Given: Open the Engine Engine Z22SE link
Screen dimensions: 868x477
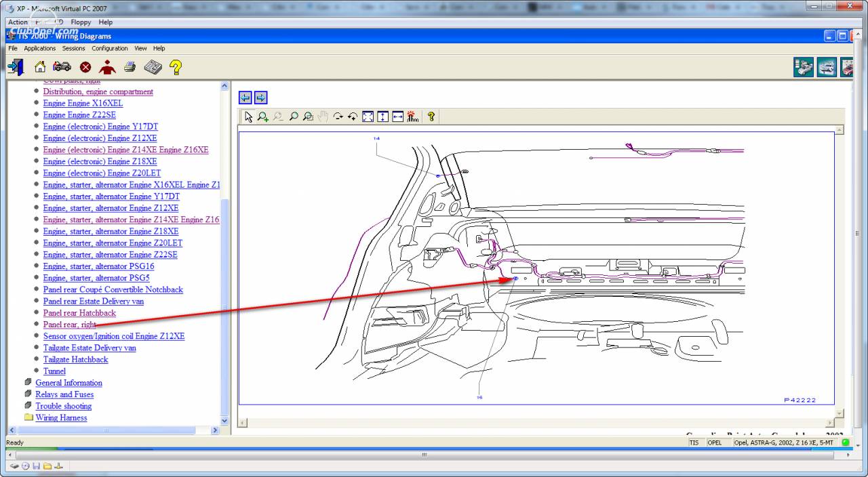Looking at the screenshot, I should [79, 115].
